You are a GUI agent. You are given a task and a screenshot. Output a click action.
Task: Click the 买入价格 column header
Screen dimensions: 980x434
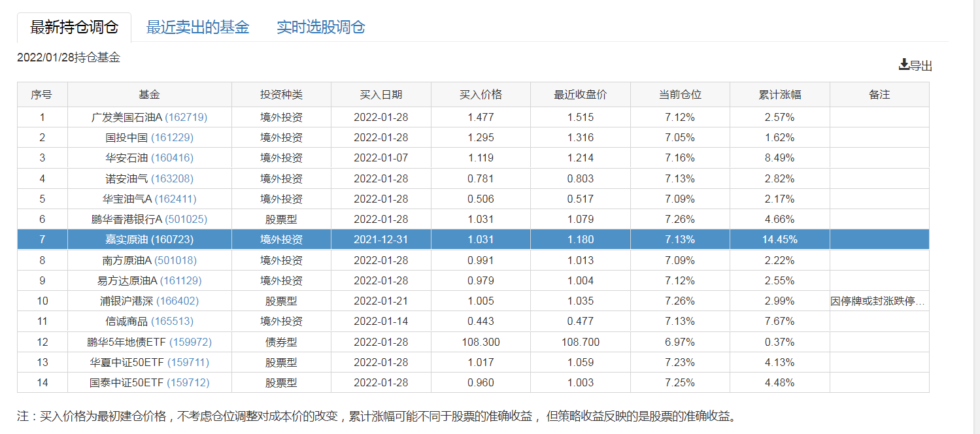(x=481, y=95)
